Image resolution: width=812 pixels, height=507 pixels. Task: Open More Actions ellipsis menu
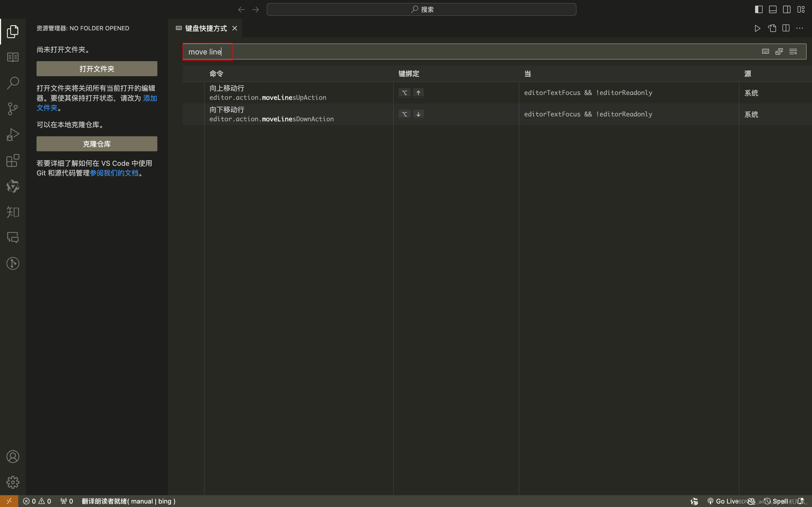pyautogui.click(x=800, y=28)
